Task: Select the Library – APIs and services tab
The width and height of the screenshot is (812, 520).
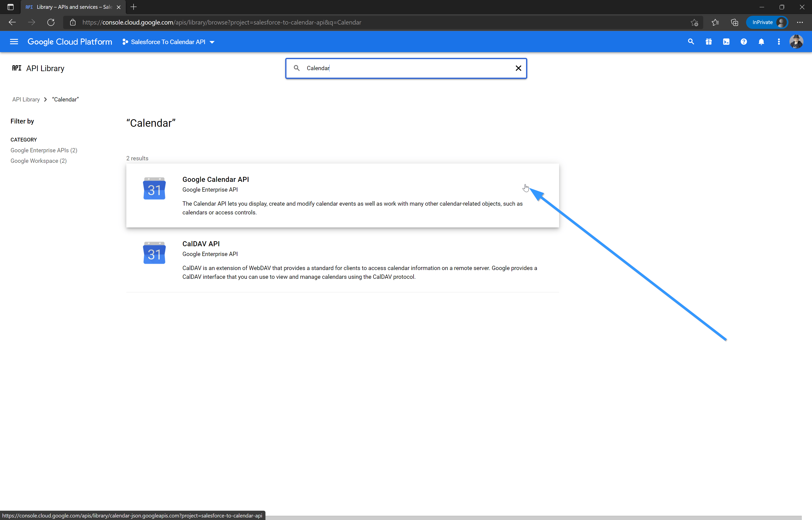Action: (73, 7)
